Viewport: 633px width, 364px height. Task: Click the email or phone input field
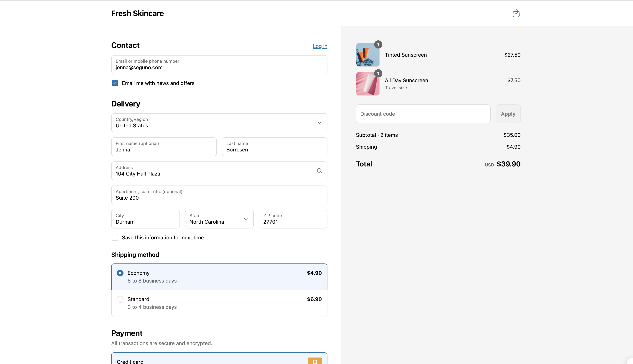point(219,65)
